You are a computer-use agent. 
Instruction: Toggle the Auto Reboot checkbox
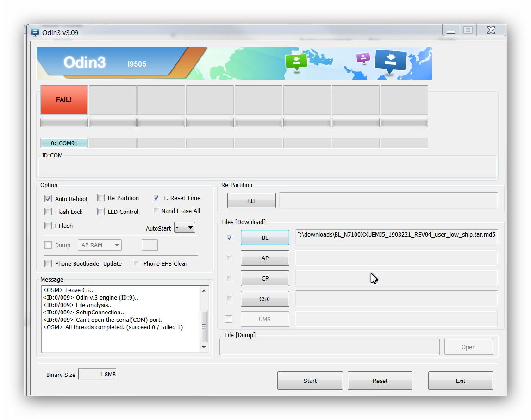point(48,199)
